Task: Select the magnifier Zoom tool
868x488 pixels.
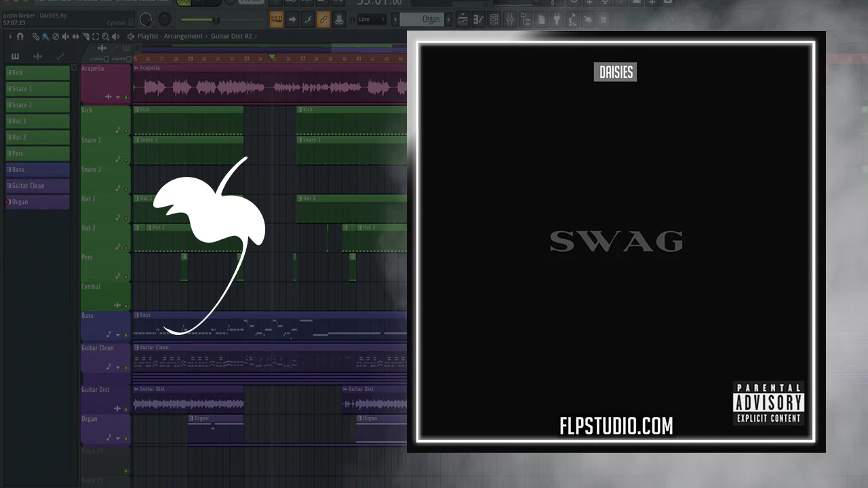Action: click(105, 37)
